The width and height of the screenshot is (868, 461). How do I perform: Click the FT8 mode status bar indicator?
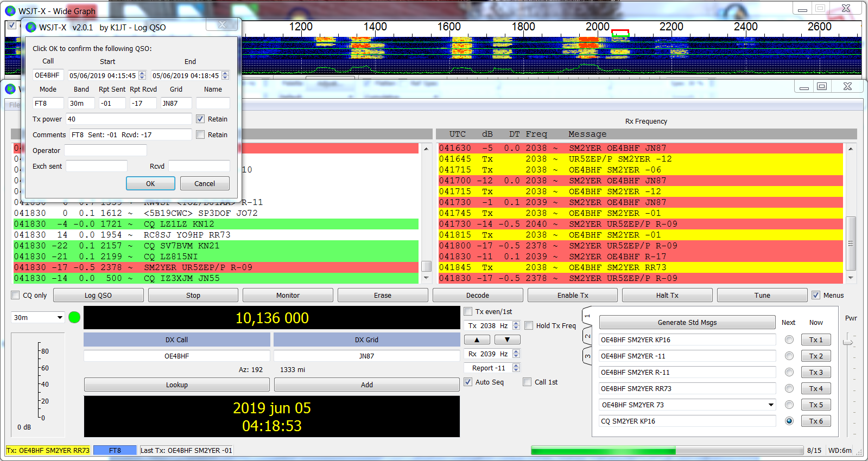coord(115,450)
